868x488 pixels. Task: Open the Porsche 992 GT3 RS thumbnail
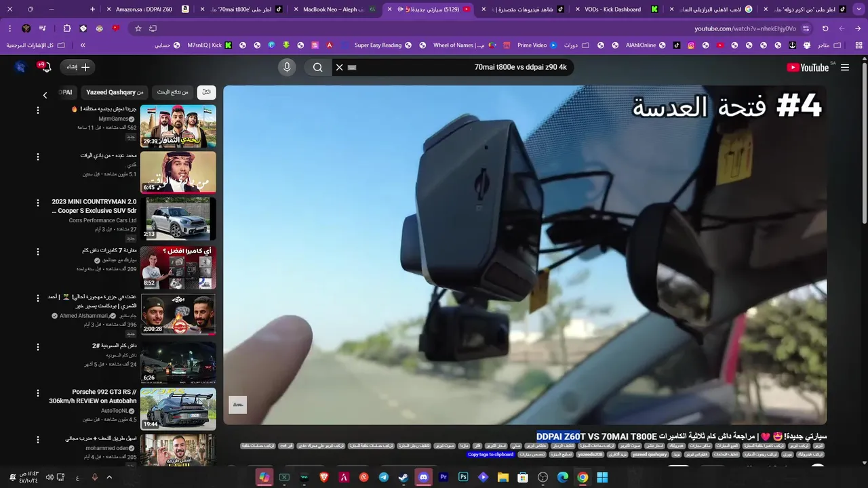(178, 409)
